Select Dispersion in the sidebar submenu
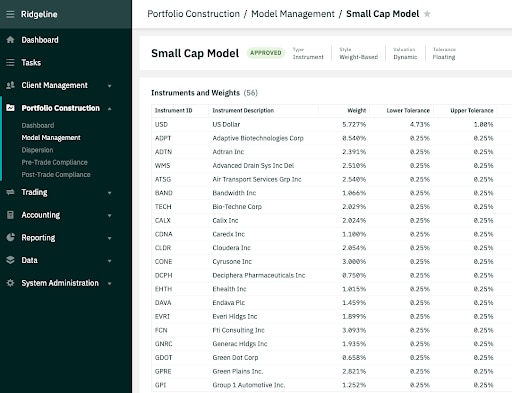512x393 pixels. pos(37,150)
